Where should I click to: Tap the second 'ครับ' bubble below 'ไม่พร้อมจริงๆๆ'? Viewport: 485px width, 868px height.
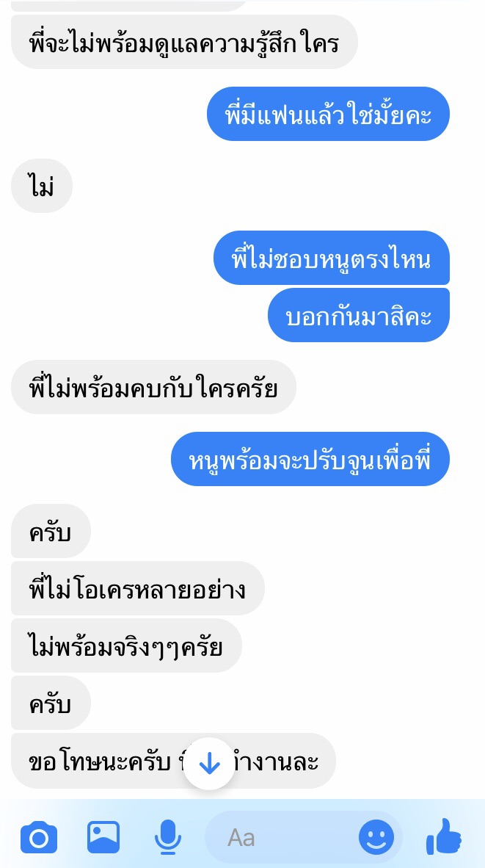click(x=51, y=703)
